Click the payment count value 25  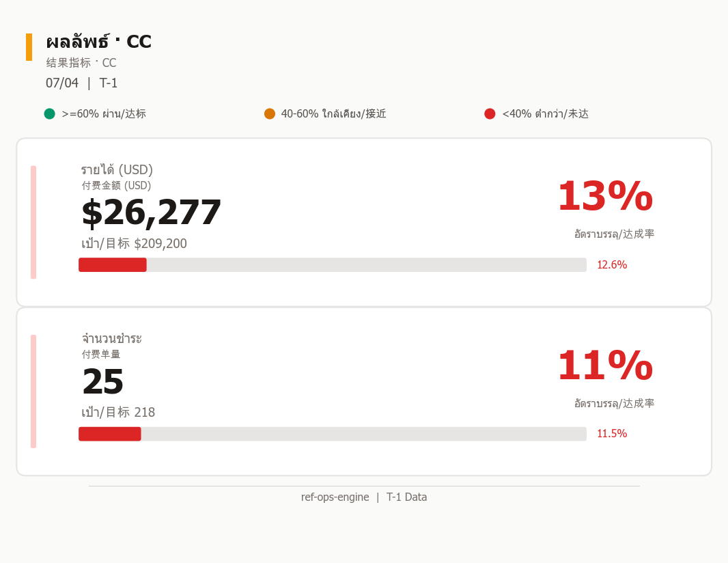102,381
